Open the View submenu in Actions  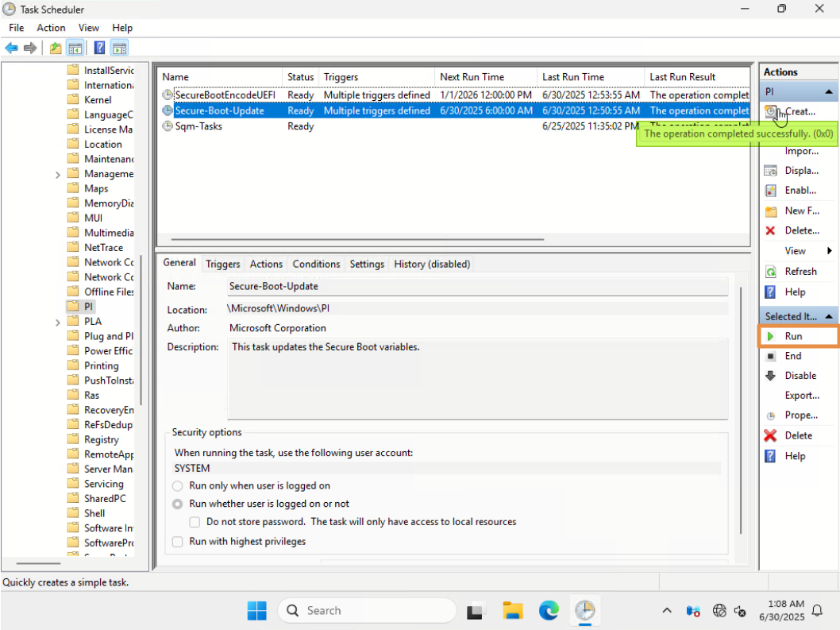pyautogui.click(x=796, y=249)
